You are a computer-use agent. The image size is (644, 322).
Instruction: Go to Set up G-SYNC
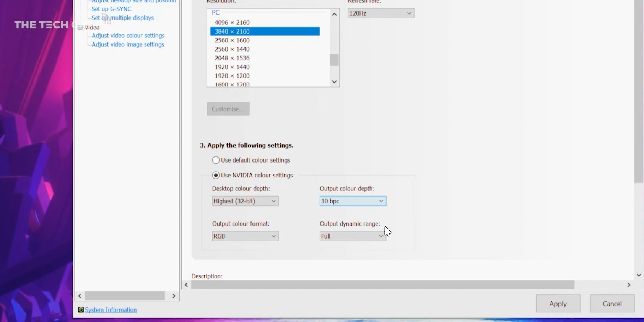[x=111, y=9]
